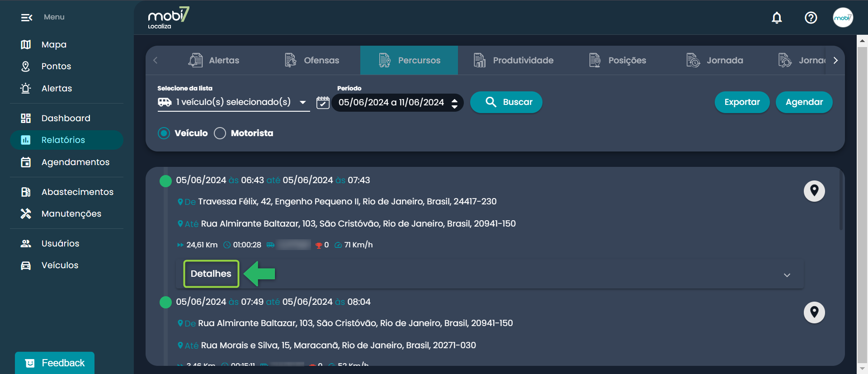
Task: Collapse the sidebar using the Menu icon
Action: (27, 18)
